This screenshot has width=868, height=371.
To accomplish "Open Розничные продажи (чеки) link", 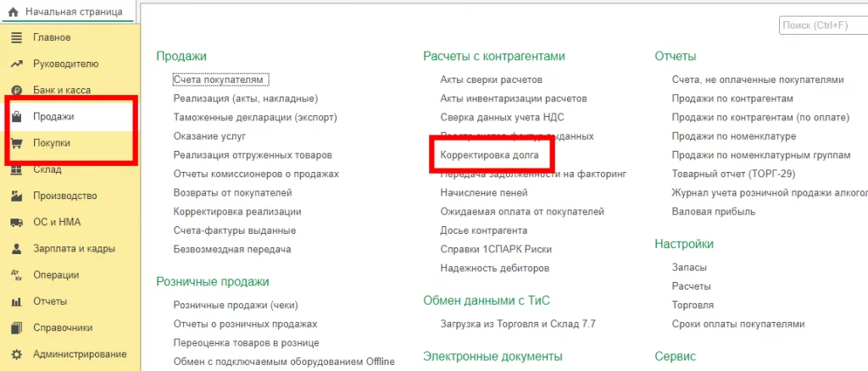I will (x=236, y=305).
